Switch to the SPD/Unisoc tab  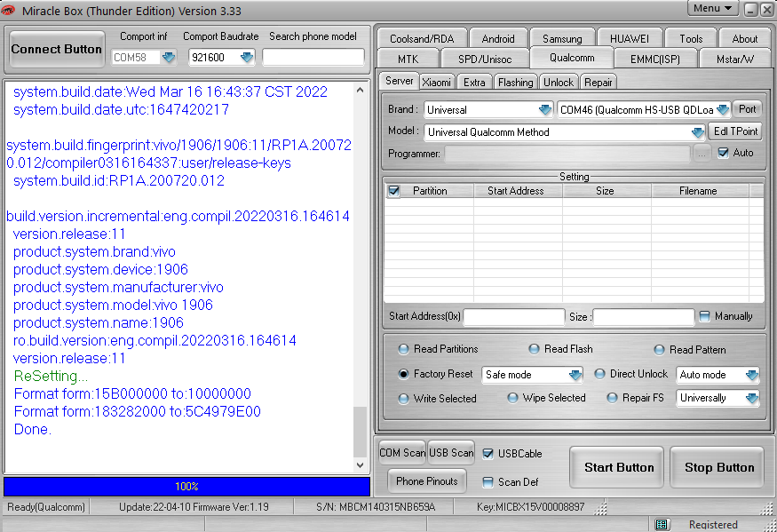click(485, 59)
